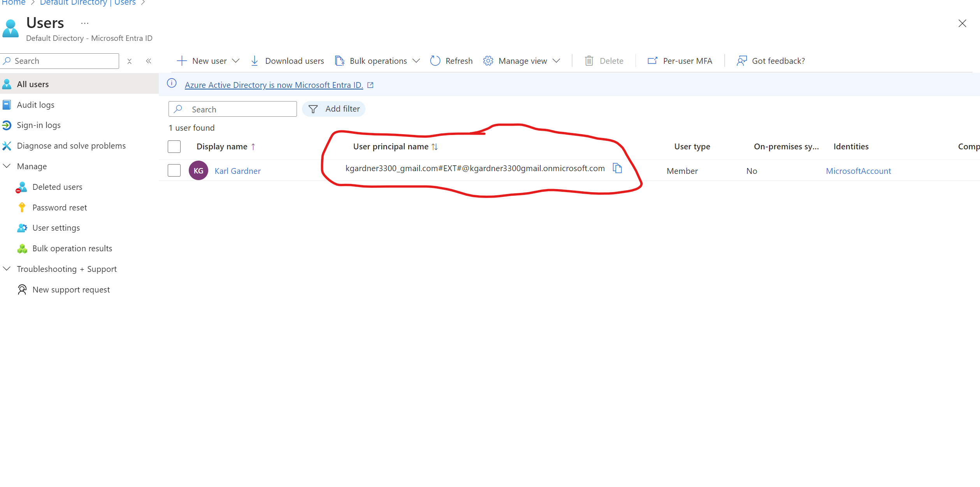This screenshot has height=487, width=980.
Task: Focus the users list Search box
Action: pos(232,109)
